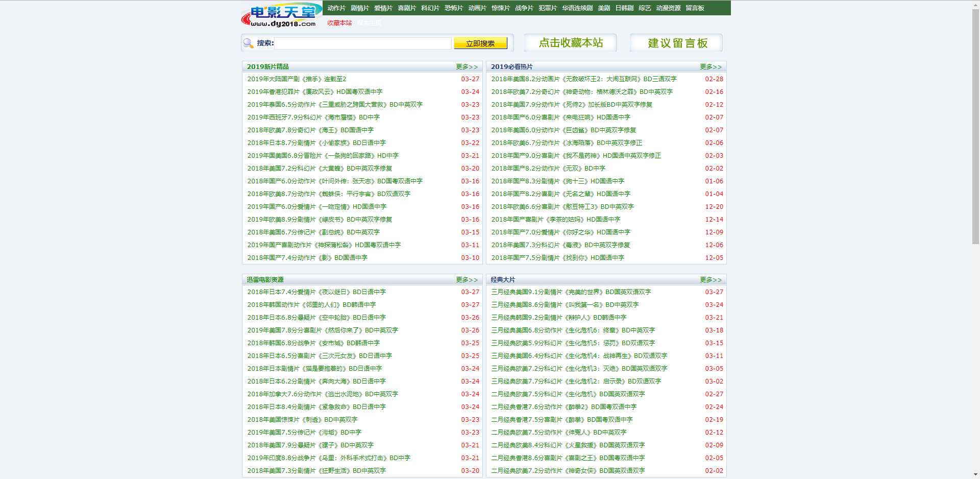Click the yellow 立即搜索 button

tap(480, 43)
